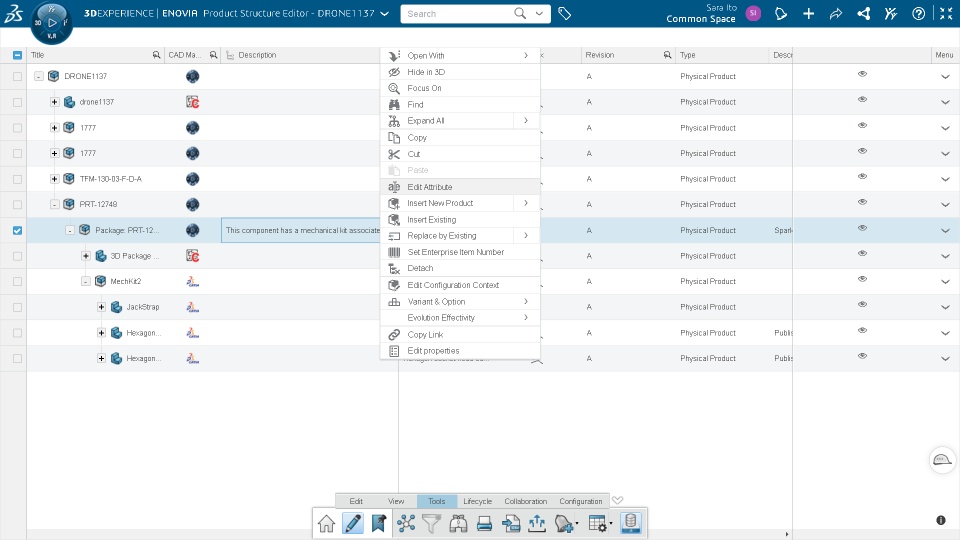Open the help question mark icon
Screen dimensions: 960x540
coord(918,13)
